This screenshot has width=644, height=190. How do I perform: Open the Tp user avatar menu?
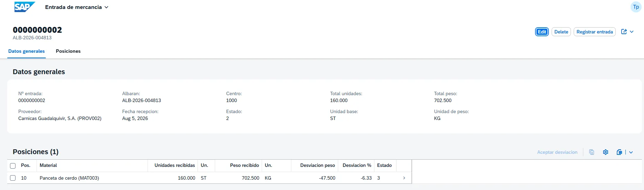coord(636,7)
